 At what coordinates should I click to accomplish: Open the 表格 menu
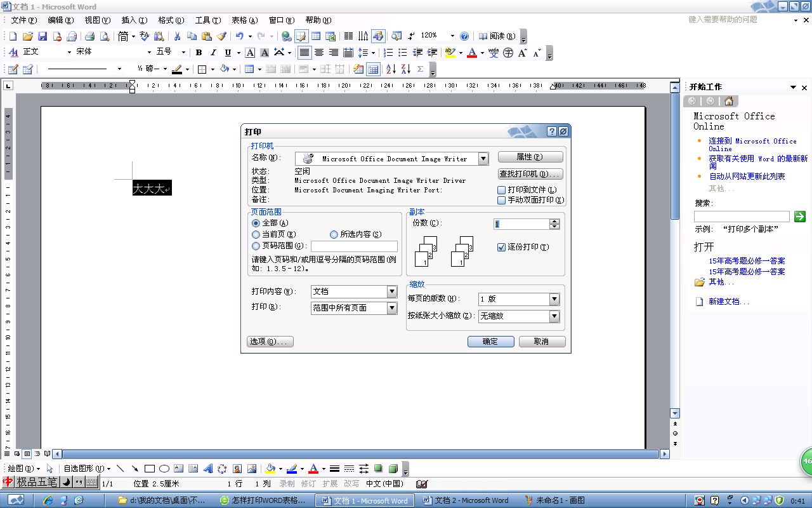point(244,20)
